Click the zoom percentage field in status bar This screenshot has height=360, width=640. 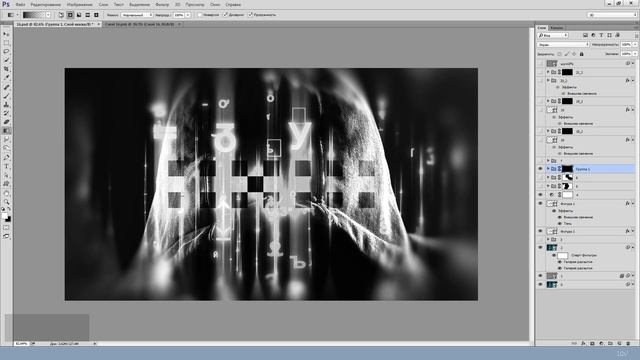click(21, 344)
